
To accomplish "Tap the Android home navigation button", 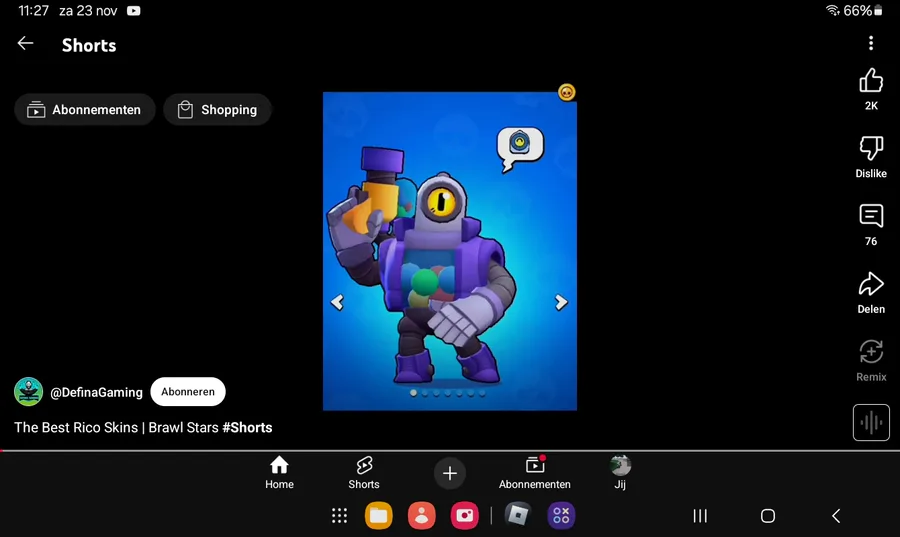I will point(767,516).
